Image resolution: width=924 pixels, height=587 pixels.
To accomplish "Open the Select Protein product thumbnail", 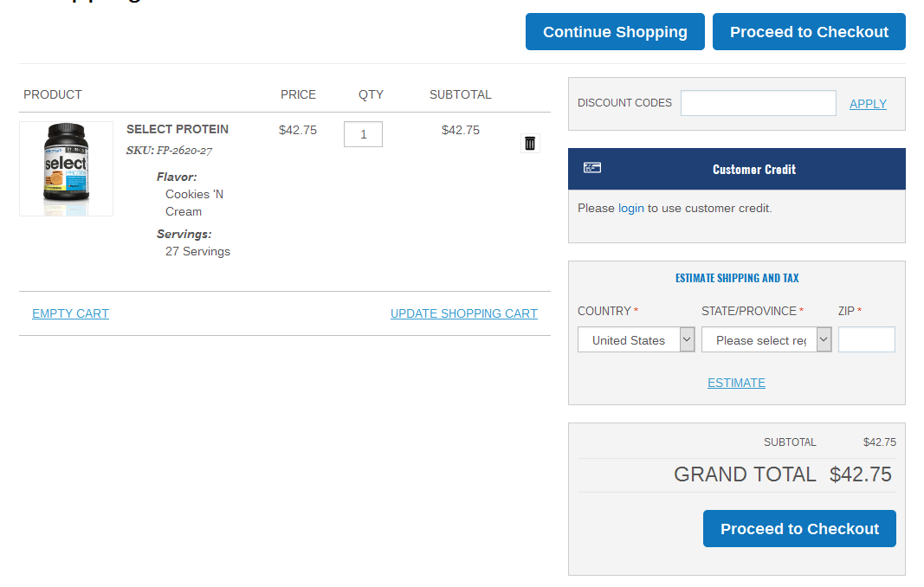I will coord(67,169).
